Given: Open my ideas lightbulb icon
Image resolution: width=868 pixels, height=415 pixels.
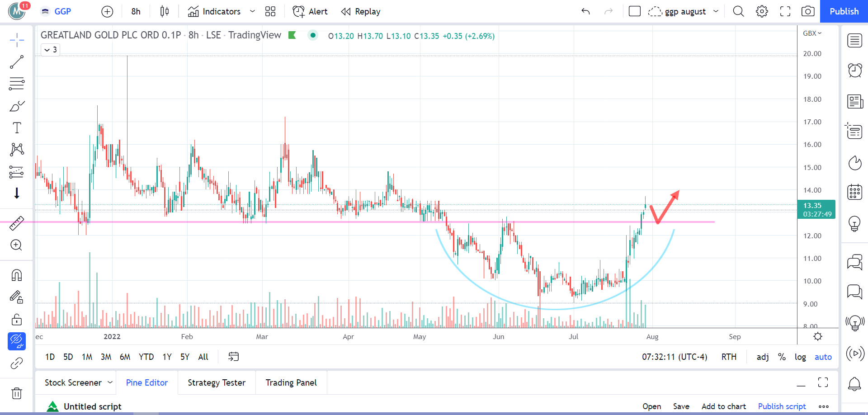Looking at the screenshot, I should 854,223.
